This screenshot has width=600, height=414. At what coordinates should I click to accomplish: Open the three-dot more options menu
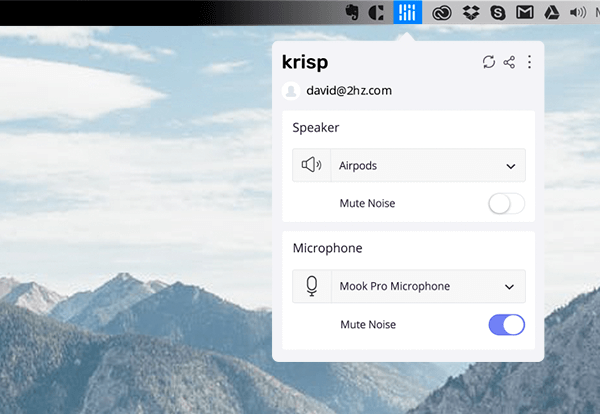pos(530,62)
